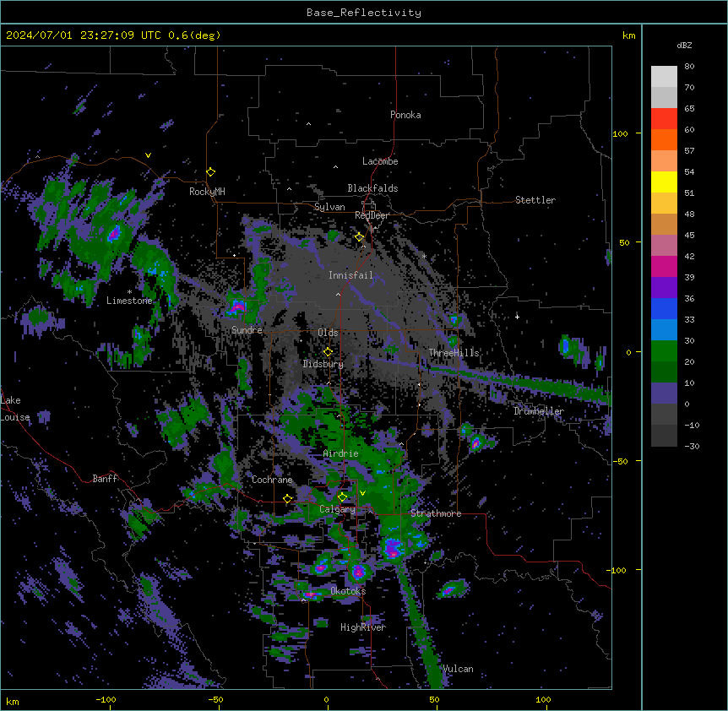
Task: Click the storm cell southwest of Drumheller
Action: 475,442
